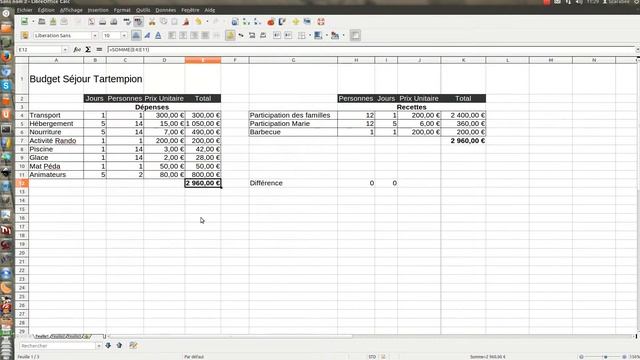This screenshot has height=360, width=640.
Task: Toggle sheet grid lines
Action: coord(355,36)
